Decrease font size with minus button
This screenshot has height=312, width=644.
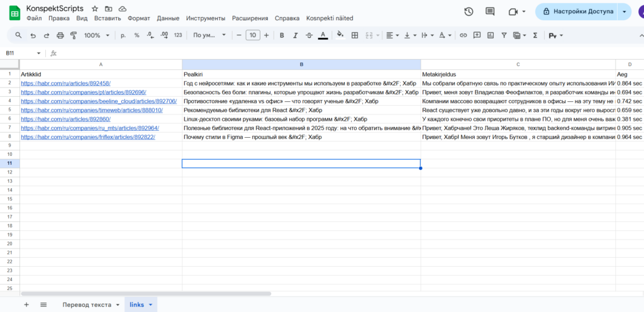239,35
